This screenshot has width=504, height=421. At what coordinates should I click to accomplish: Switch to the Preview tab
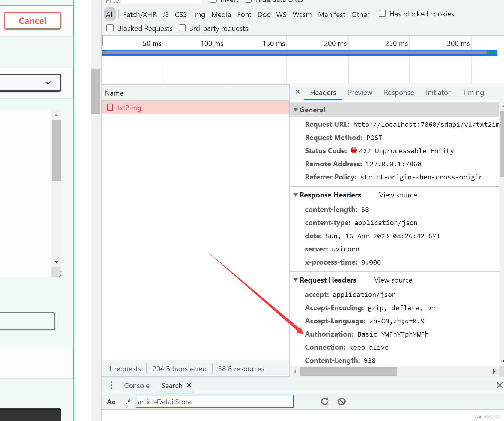(x=360, y=93)
